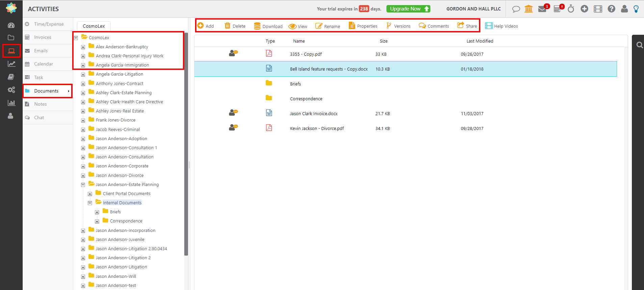Viewport: 644px width, 290px height.
Task: Collapse the CosmoLex root folder
Action: click(76, 38)
